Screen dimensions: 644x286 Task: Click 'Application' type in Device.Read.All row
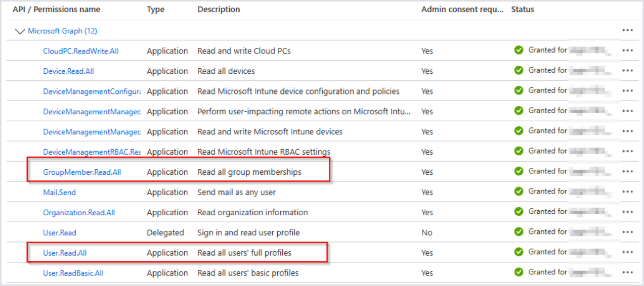click(167, 71)
